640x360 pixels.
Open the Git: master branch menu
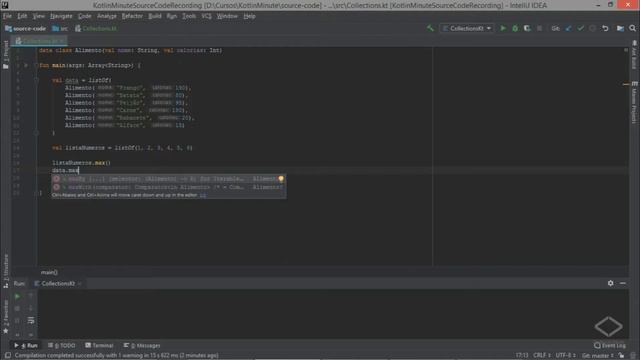[x=598, y=356]
